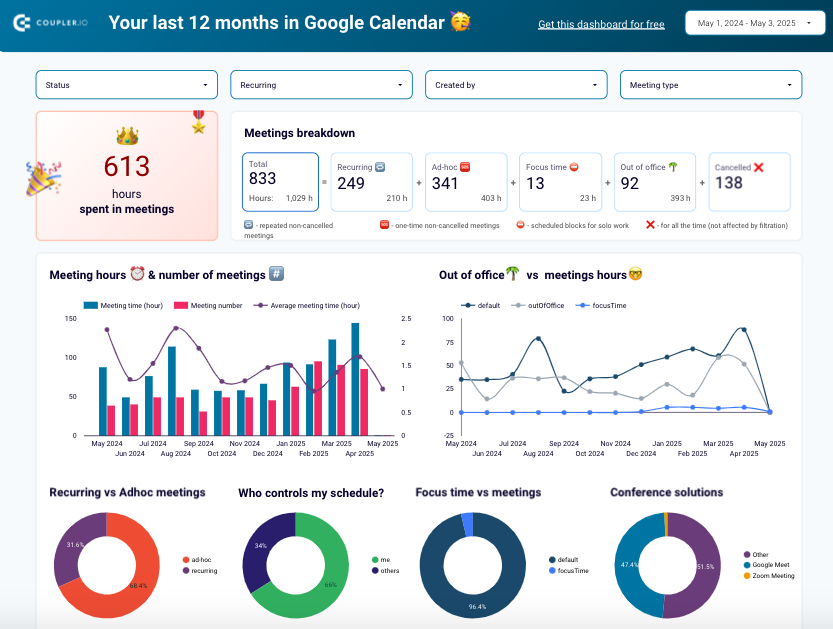This screenshot has width=833, height=629.
Task: Click the focusTime legend entry in Focus time donut
Action: coord(569,571)
